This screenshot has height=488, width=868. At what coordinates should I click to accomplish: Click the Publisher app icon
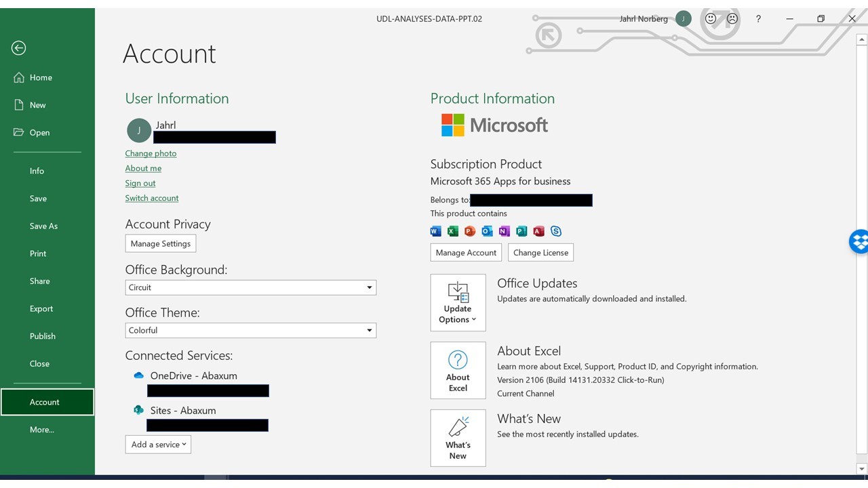(x=521, y=231)
